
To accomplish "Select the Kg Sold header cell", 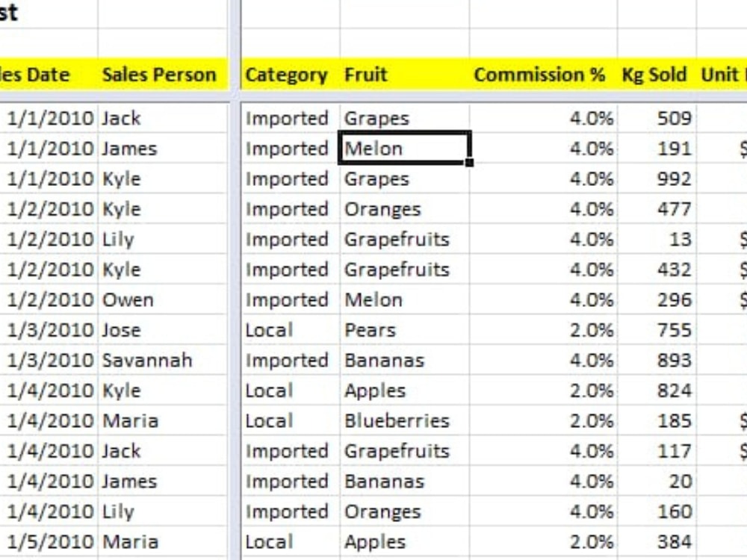I will click(657, 74).
